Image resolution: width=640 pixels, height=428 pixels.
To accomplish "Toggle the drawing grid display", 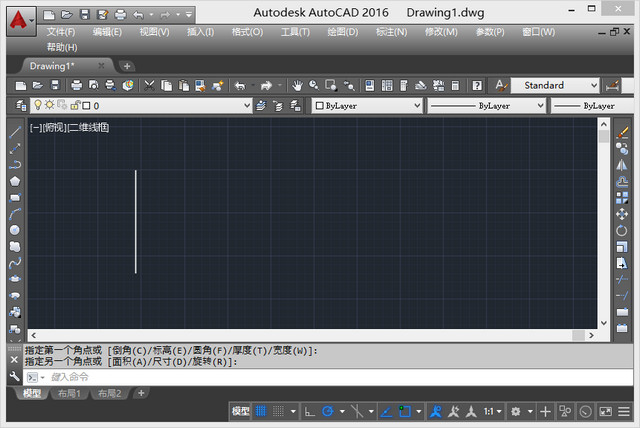I will point(261,411).
